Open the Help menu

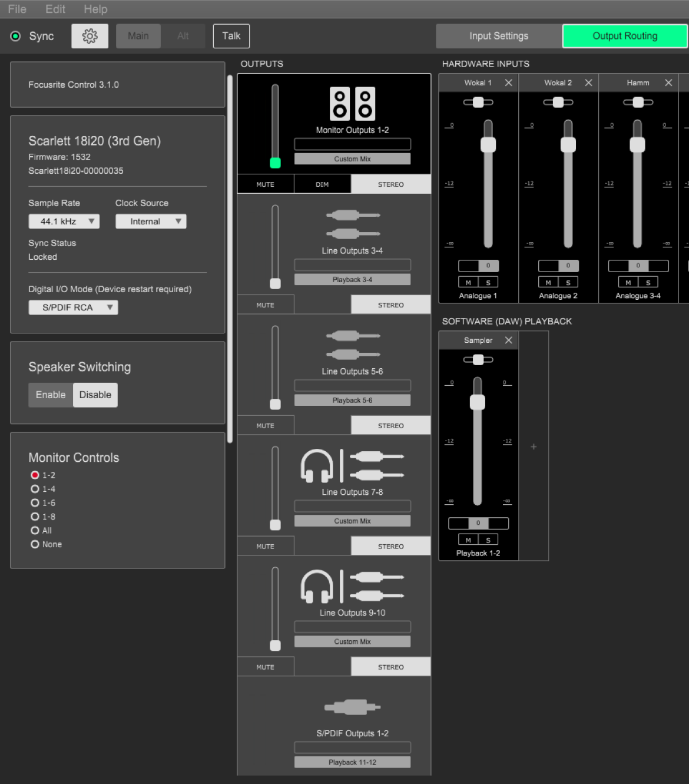coord(95,9)
